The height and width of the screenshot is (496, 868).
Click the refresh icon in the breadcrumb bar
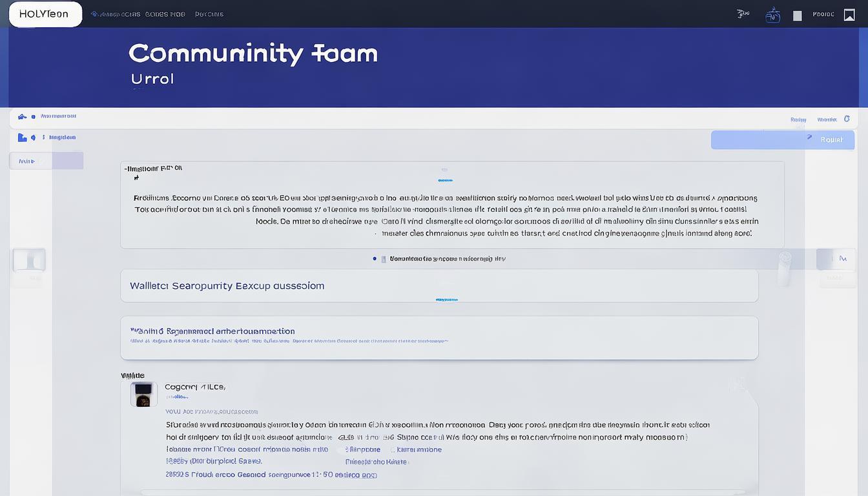847,119
